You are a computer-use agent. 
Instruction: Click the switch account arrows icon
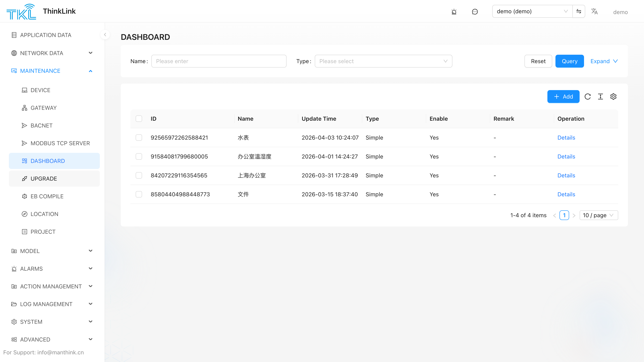[x=579, y=11]
